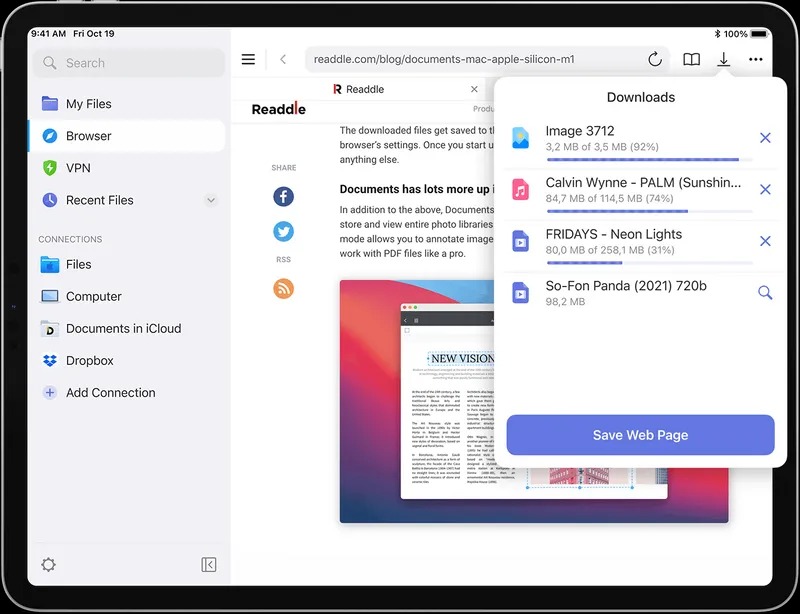Click the Search field in sidebar

coord(130,63)
